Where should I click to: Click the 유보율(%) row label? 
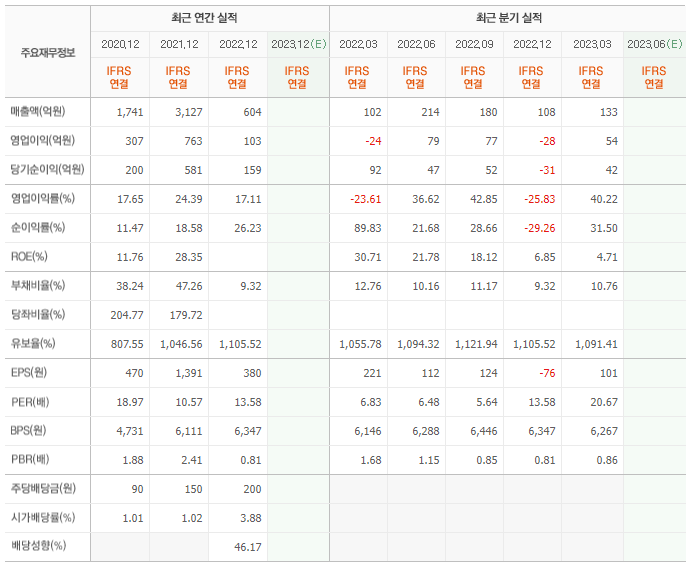(x=33, y=344)
